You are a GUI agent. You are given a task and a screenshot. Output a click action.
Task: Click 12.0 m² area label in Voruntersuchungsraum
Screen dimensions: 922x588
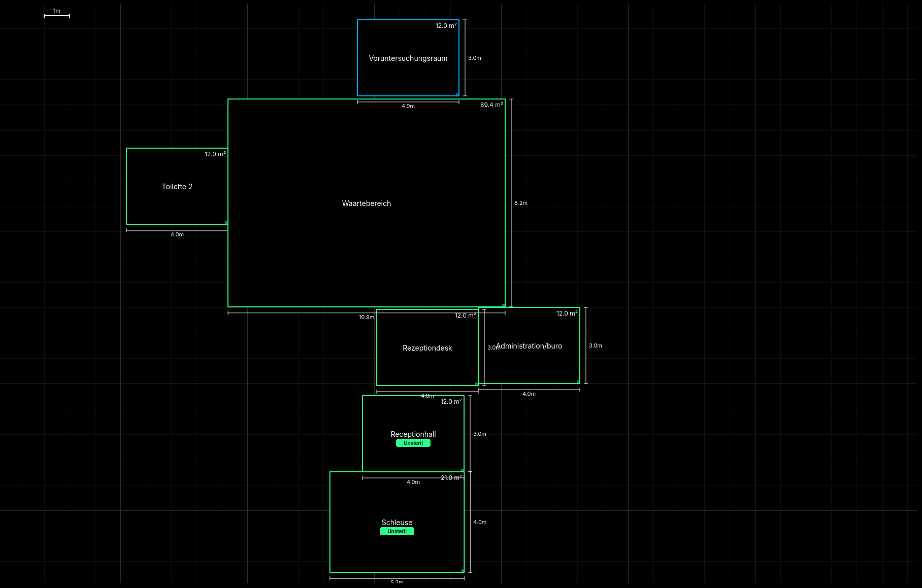[x=446, y=26]
